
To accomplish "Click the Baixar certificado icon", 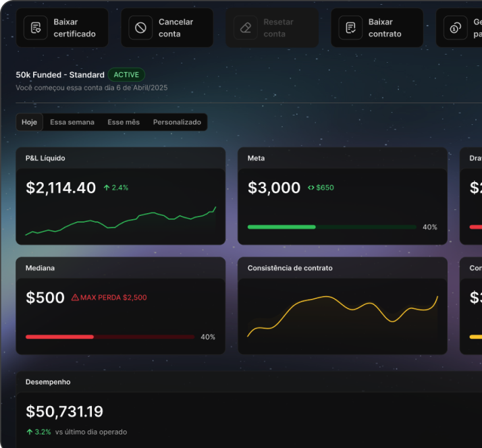I will [36, 28].
